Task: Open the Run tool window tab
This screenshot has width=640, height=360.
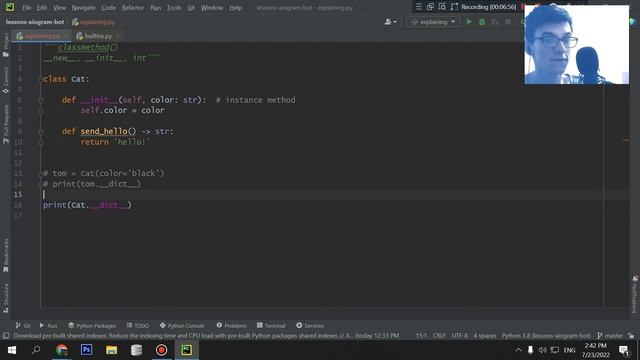Action: (48, 325)
